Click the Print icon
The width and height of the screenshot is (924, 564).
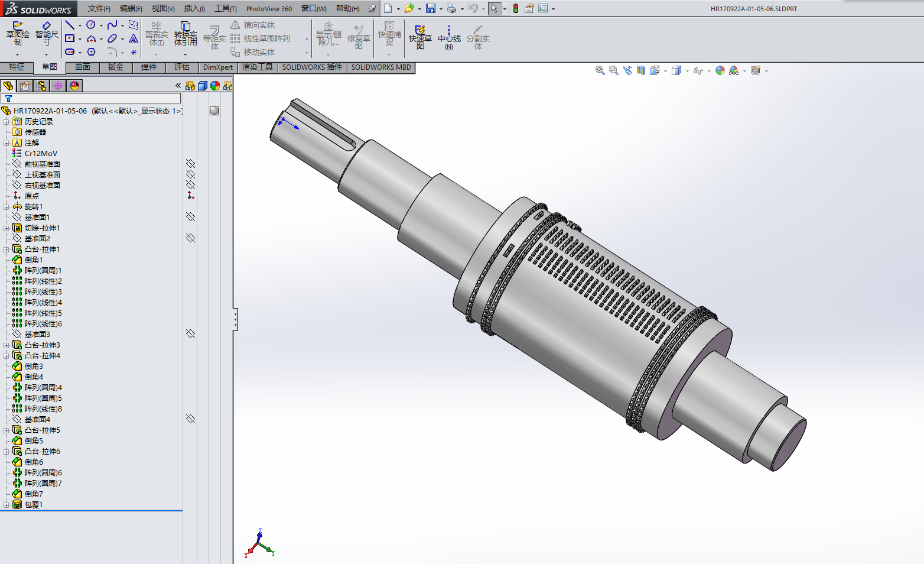click(x=451, y=8)
